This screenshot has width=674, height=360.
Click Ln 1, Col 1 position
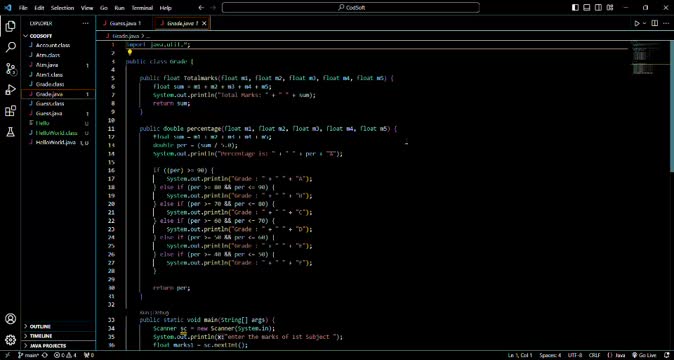pos(521,355)
